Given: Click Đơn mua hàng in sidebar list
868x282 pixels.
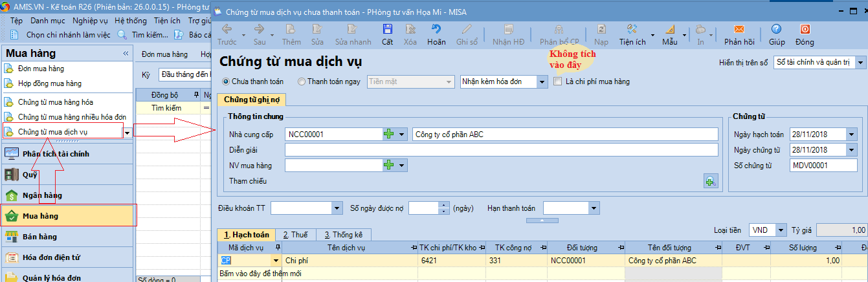Looking at the screenshot, I should point(41,69).
